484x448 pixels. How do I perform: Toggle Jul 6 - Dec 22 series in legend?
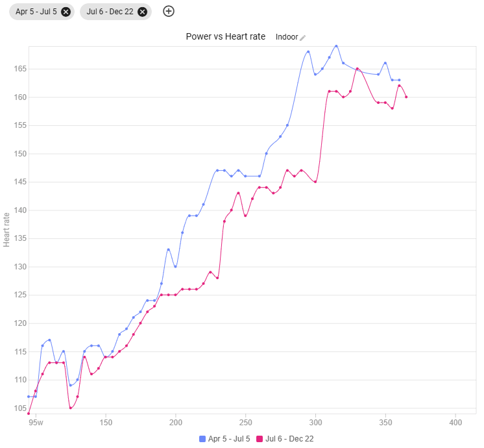(289, 439)
